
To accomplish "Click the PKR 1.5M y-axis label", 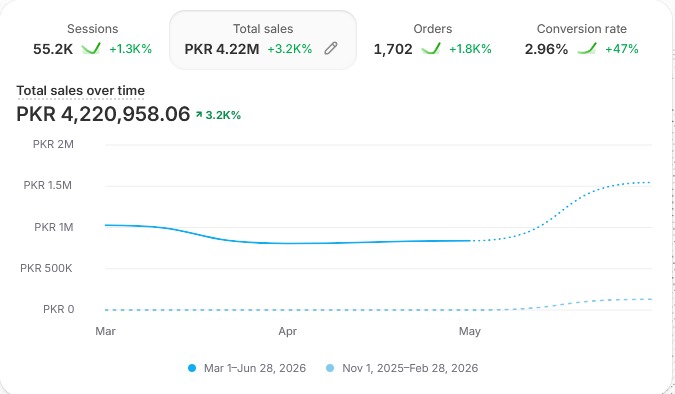I will (47, 185).
